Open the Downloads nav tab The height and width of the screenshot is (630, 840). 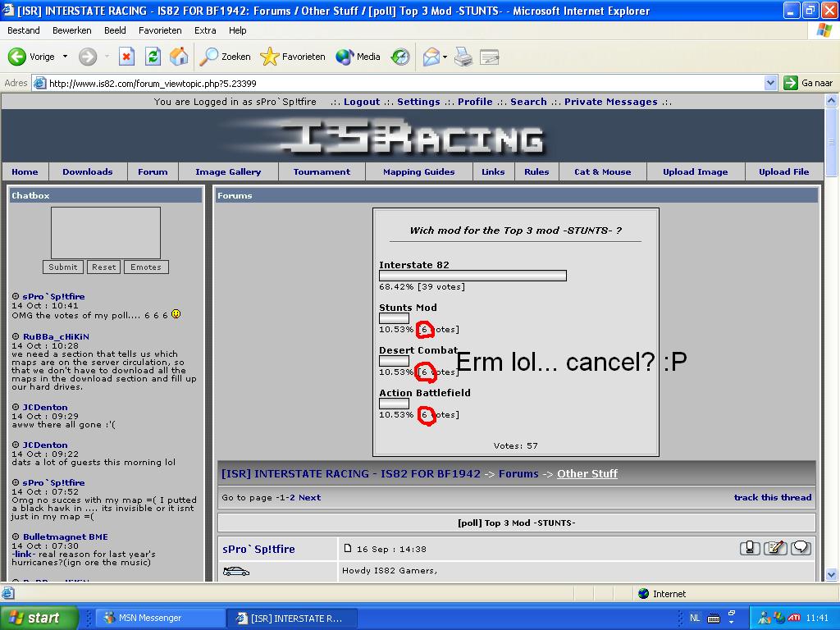click(x=87, y=172)
